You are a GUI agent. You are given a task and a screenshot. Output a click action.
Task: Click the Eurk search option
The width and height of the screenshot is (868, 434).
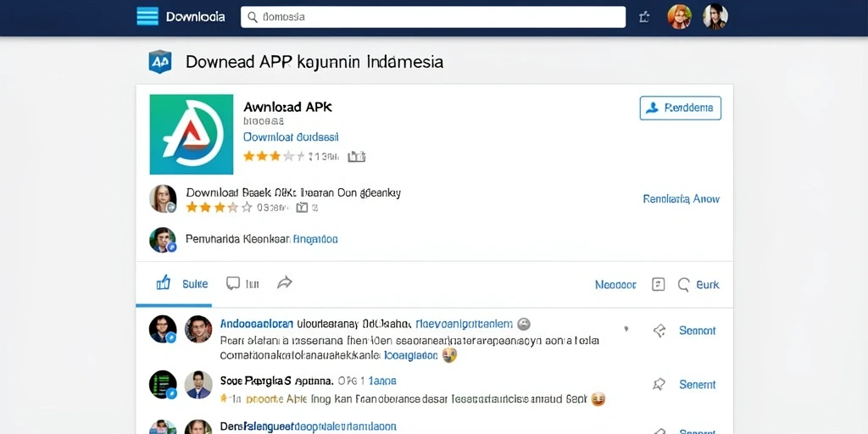(x=698, y=285)
